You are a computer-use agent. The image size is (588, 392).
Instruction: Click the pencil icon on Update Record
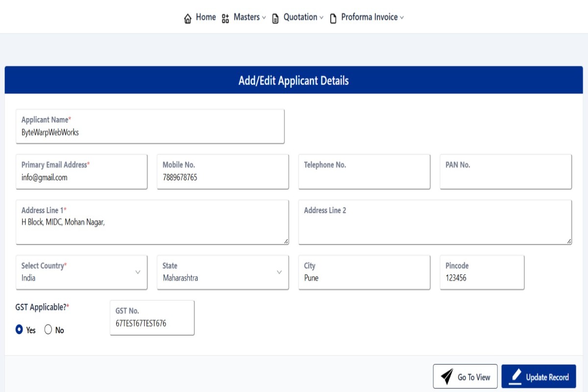click(515, 376)
